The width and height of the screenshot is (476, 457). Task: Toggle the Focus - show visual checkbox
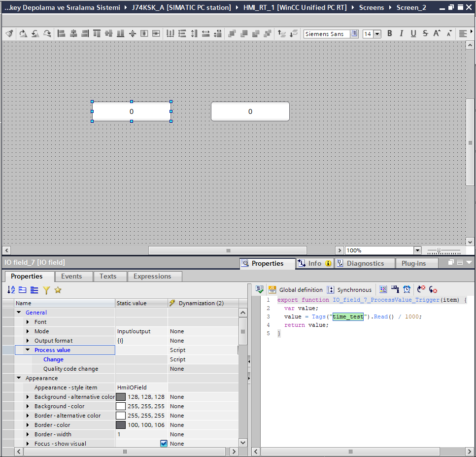(164, 444)
